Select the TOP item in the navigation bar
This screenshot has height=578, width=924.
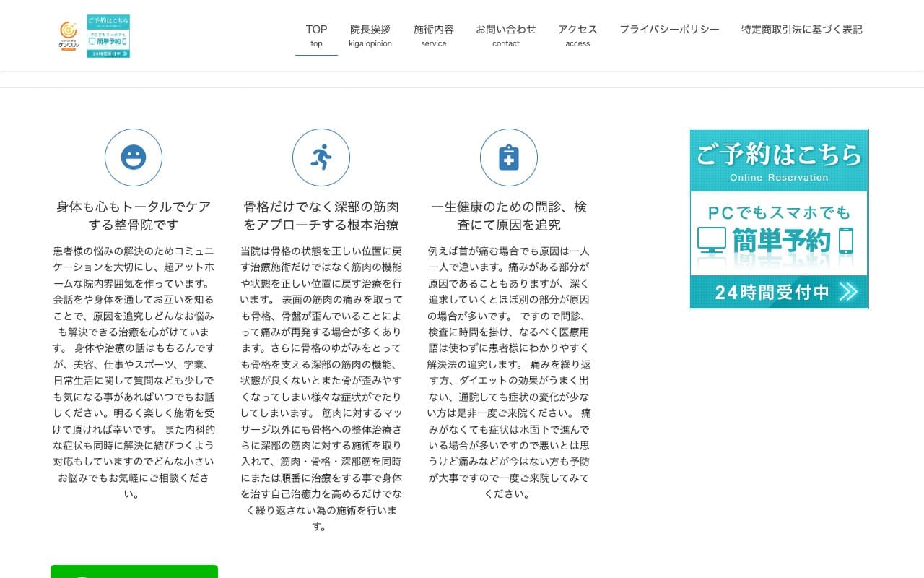(x=316, y=30)
